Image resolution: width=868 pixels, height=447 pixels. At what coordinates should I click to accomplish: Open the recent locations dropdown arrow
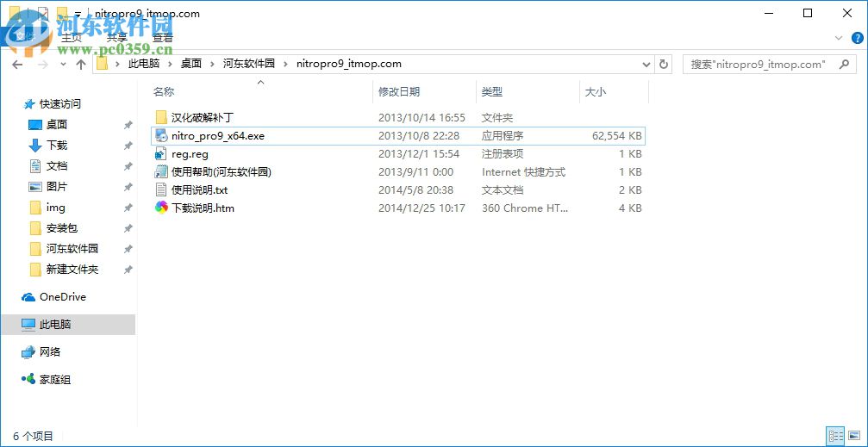(63, 65)
